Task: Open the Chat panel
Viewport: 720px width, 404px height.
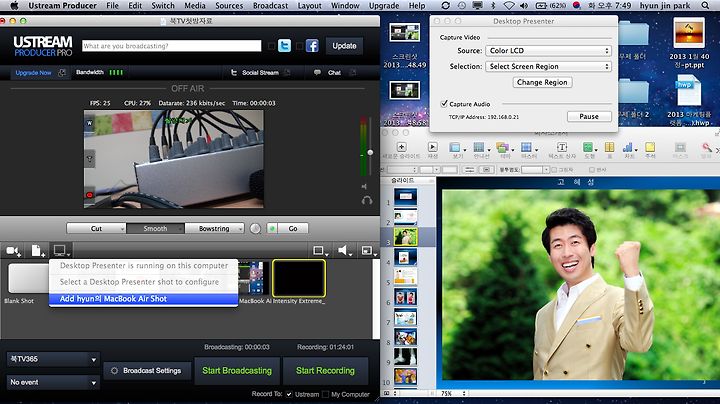Action: (334, 73)
